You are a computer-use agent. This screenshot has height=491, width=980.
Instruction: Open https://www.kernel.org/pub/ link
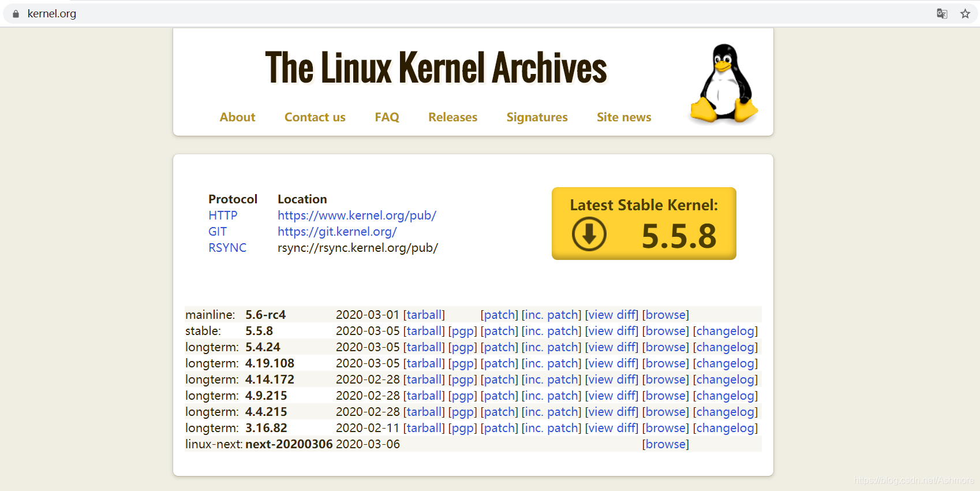point(357,215)
